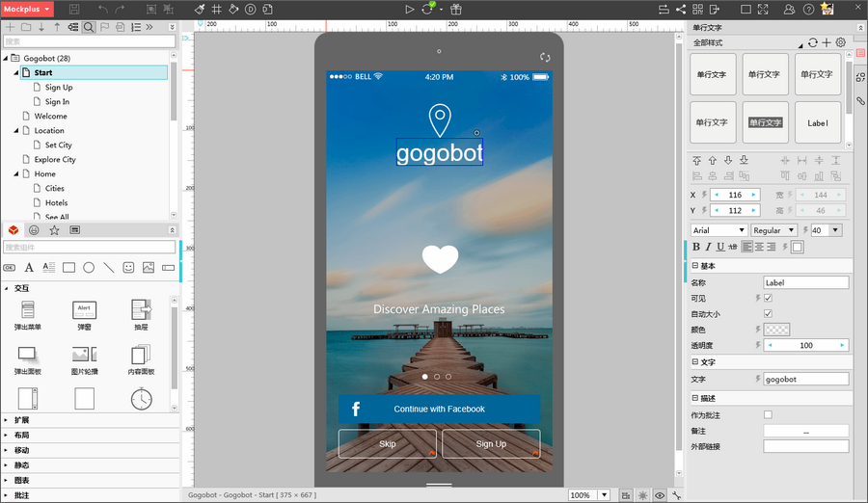
Task: Enter fullscreen with the expand arrows icon
Action: tap(763, 9)
